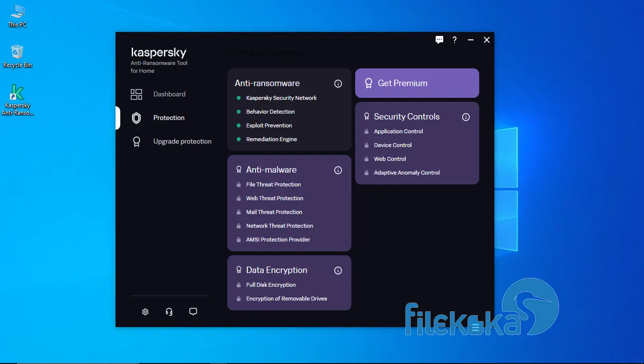Click the Behavior Detection item

coord(270,112)
